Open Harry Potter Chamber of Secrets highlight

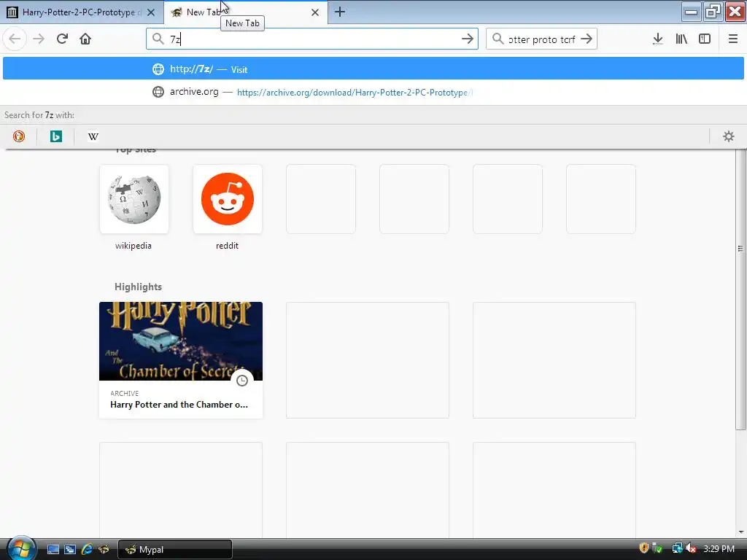tap(181, 360)
